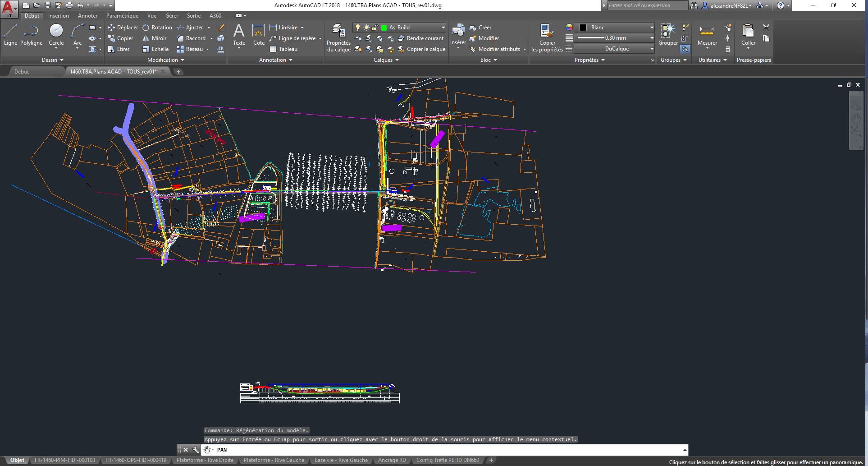Screen dimensions: 868x466
Task: Click the Copier tool in Modification
Action: pos(121,38)
